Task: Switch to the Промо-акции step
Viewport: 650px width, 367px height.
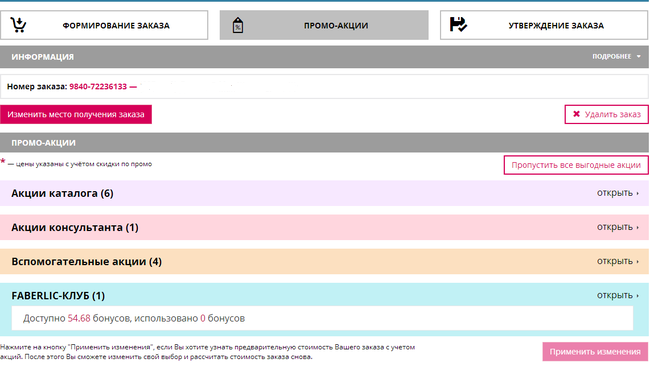Action: pyautogui.click(x=324, y=25)
